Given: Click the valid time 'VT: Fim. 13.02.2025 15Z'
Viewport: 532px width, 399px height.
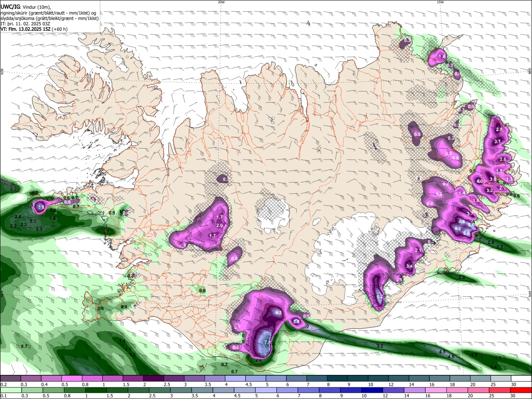Looking at the screenshot, I should tap(25, 29).
